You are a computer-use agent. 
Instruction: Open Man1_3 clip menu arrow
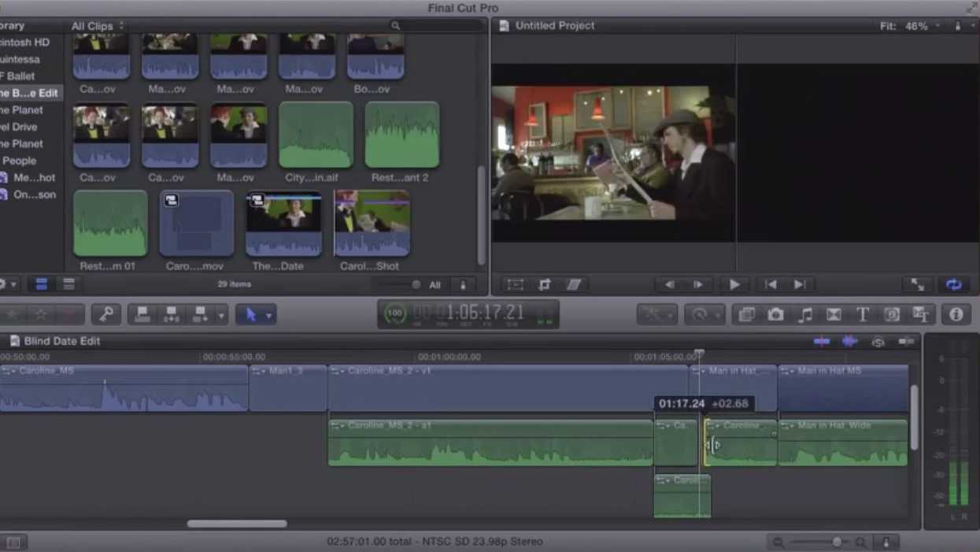coord(258,370)
